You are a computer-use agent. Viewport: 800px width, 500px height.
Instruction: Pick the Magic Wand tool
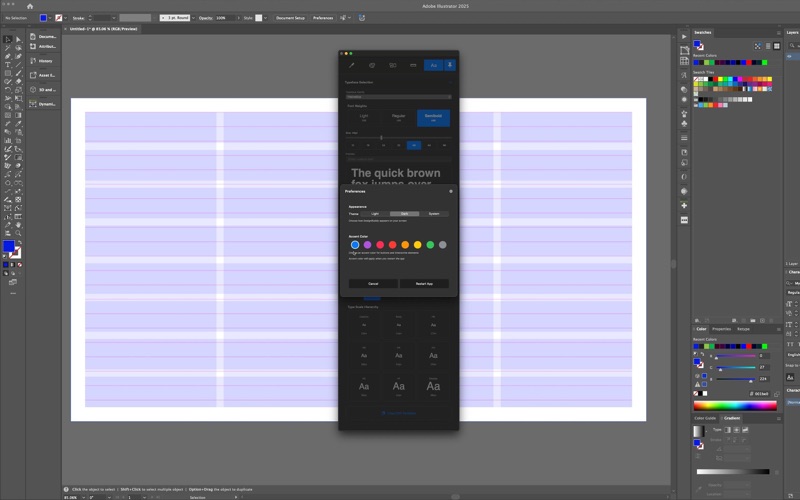[8, 48]
